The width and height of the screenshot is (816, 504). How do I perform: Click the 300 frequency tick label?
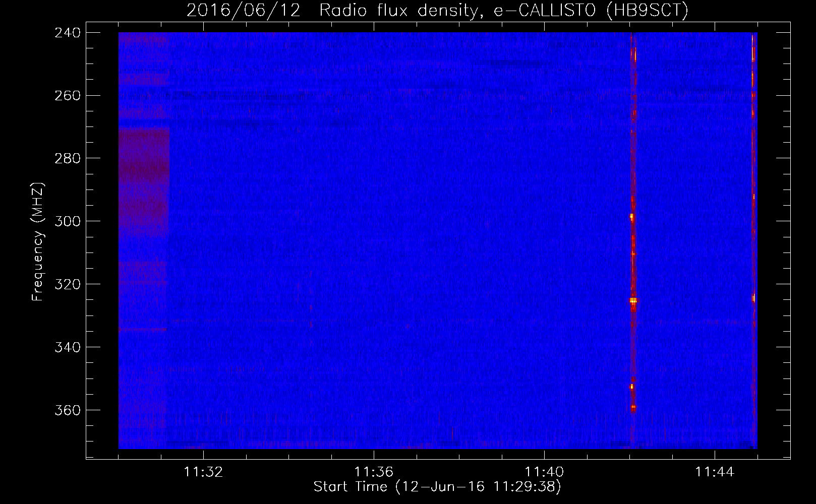[x=68, y=222]
